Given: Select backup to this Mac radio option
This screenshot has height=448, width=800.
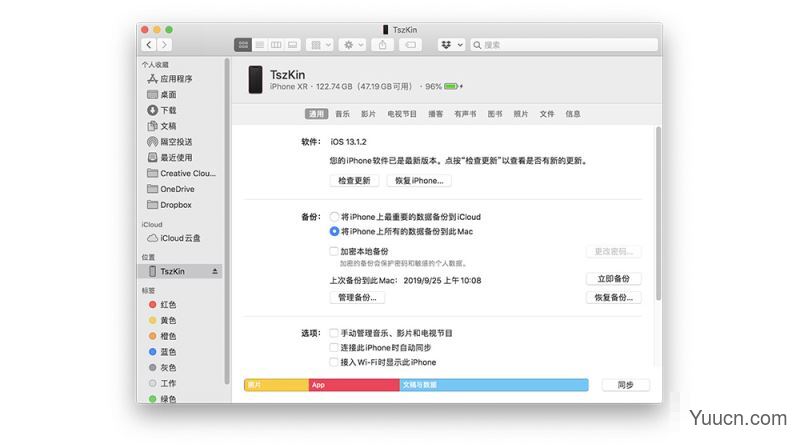Looking at the screenshot, I should pyautogui.click(x=334, y=232).
